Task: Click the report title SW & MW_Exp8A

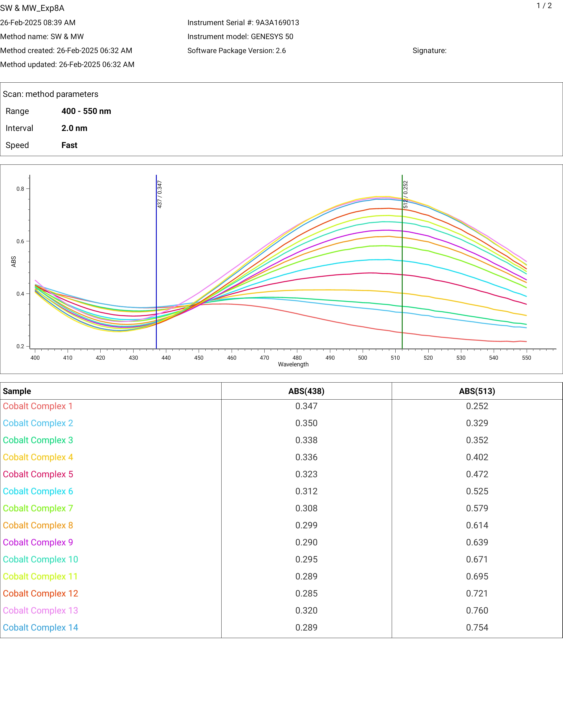Action: click(x=32, y=8)
